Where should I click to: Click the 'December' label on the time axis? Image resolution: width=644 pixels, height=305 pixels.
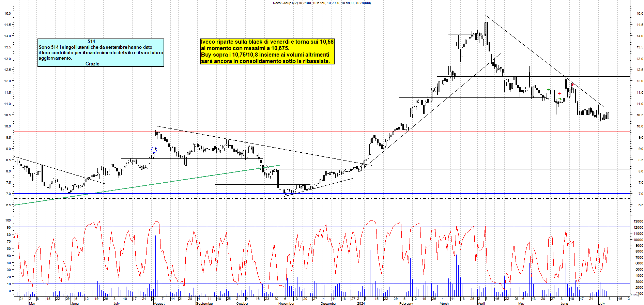click(x=328, y=303)
